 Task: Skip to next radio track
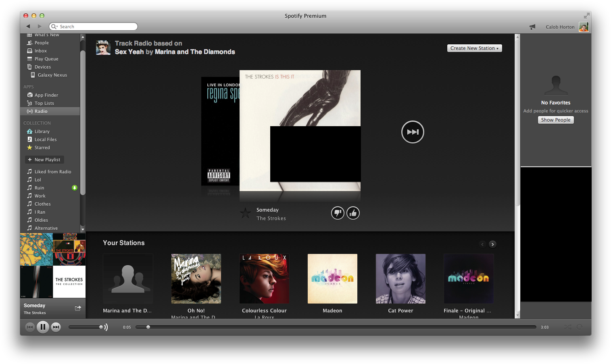click(x=413, y=132)
